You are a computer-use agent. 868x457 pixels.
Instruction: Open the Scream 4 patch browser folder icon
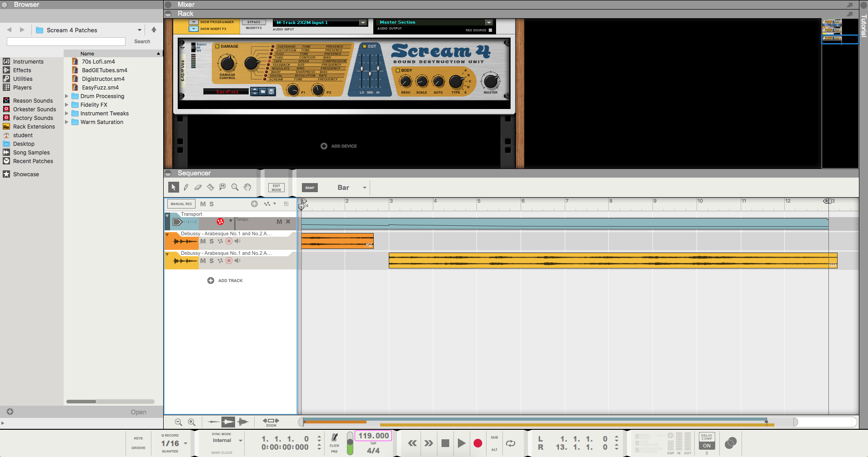tap(263, 92)
